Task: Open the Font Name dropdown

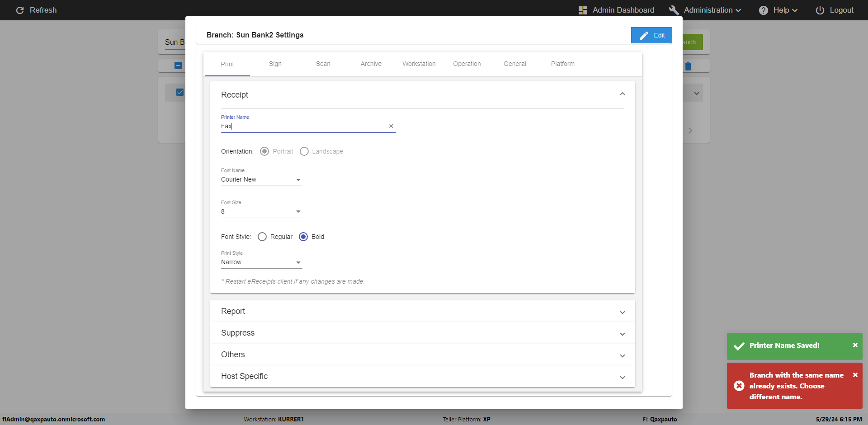Action: (261, 180)
